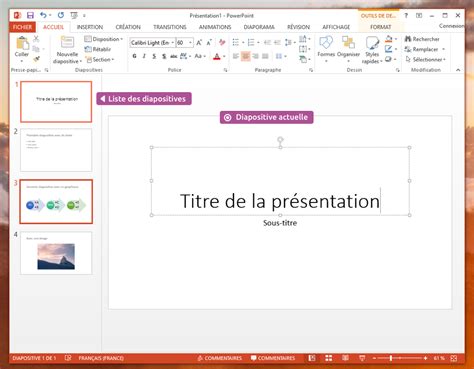
Task: Click the zoom slider handle in status bar
Action: [390, 358]
